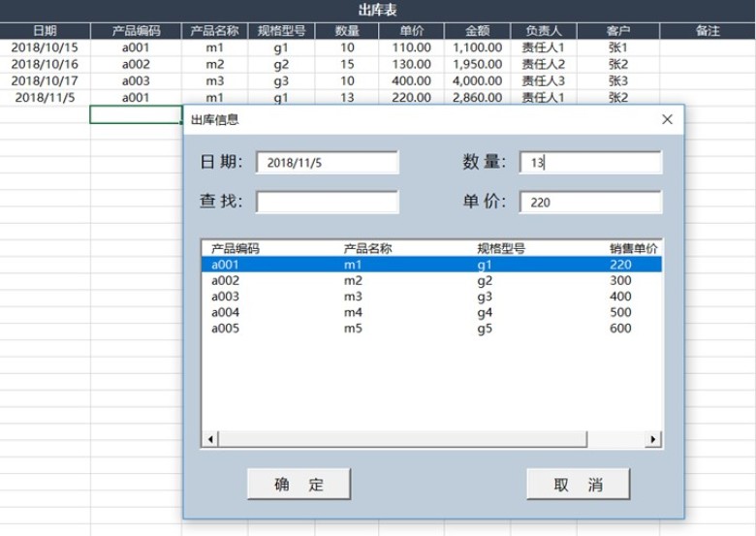The height and width of the screenshot is (536, 756).
Task: Select the amount cell 1,100.00
Action: click(x=477, y=47)
